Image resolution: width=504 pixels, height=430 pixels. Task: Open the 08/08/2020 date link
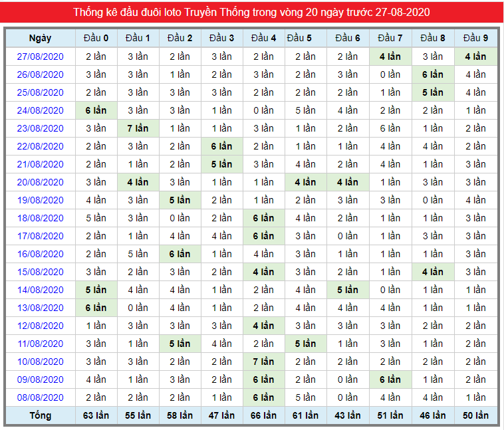(x=40, y=397)
